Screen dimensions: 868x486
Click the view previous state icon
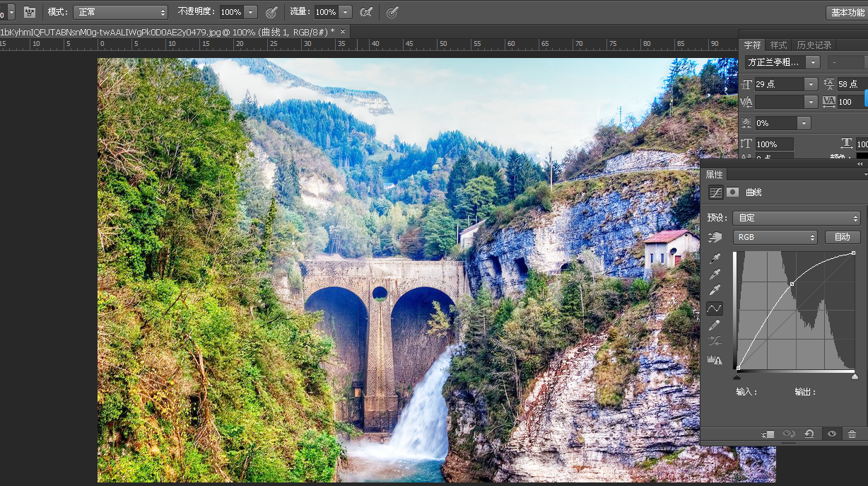tap(789, 434)
